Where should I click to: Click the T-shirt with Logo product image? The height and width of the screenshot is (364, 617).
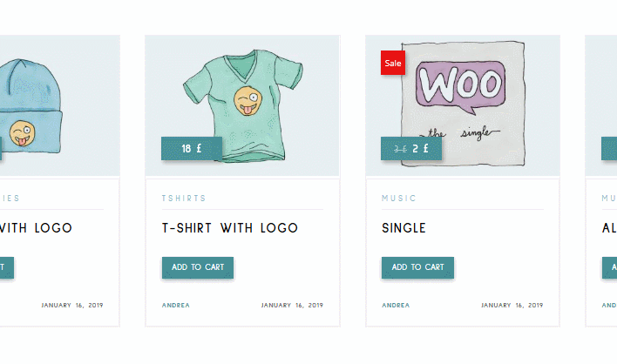[242, 105]
